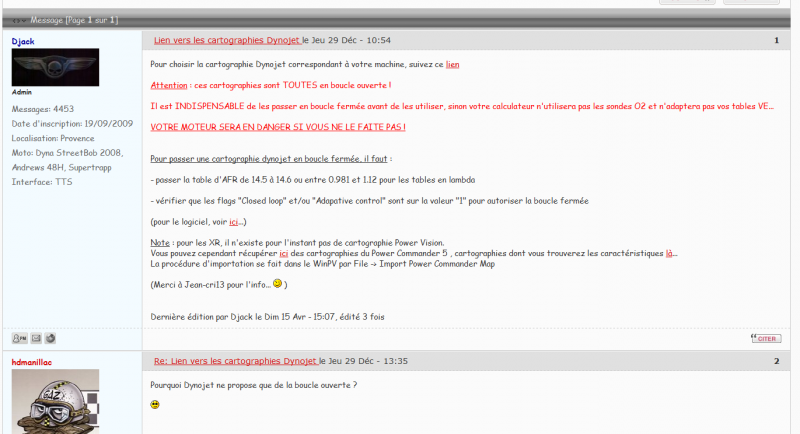Viewport: 800px width, 434px height.
Task: Open hdmanillac's helmet avatar
Action: click(x=55, y=401)
